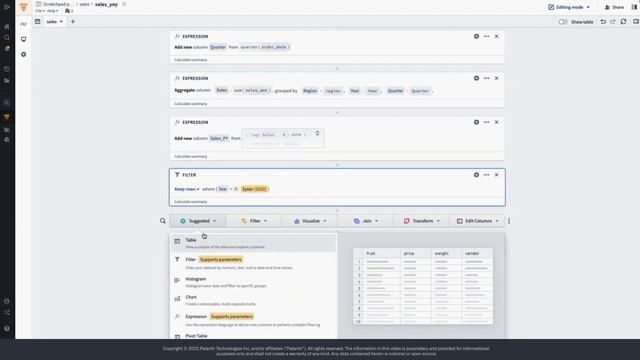Open settings gear of the Sales_PY expression card
This screenshot has width=640, height=360.
(476, 122)
